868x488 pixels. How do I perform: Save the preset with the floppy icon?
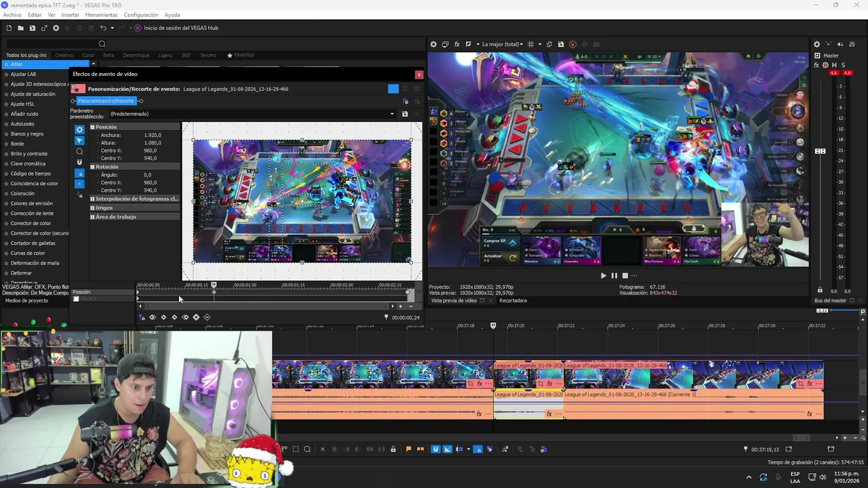pyautogui.click(x=405, y=114)
